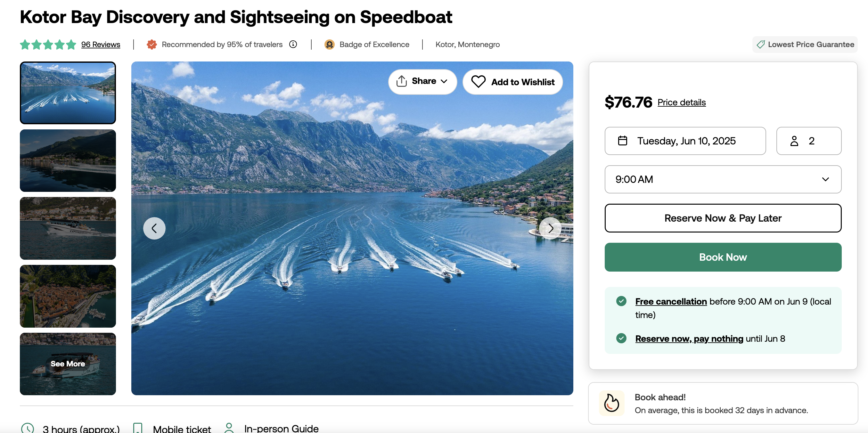Advance to the next photo with right arrow
This screenshot has height=433, width=868.
pos(550,228)
